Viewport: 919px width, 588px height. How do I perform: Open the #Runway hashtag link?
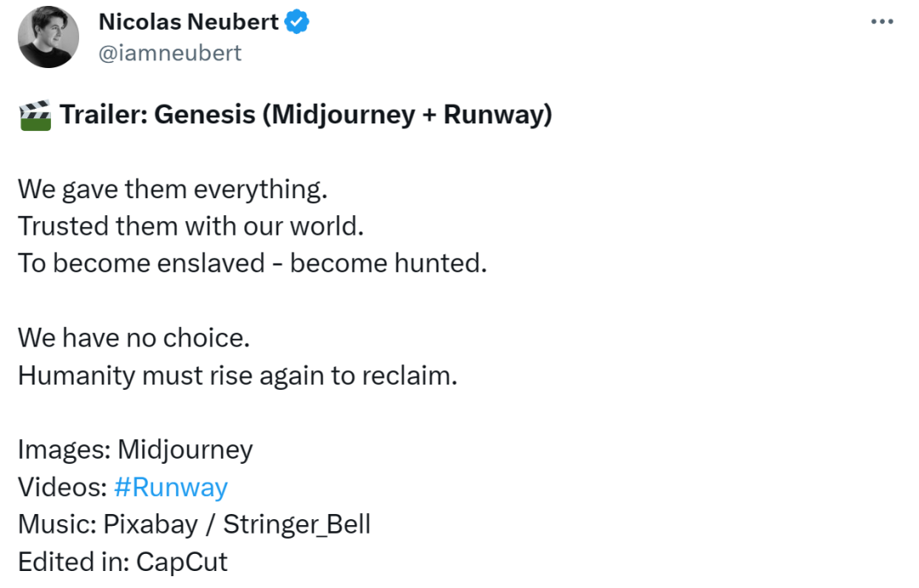170,488
